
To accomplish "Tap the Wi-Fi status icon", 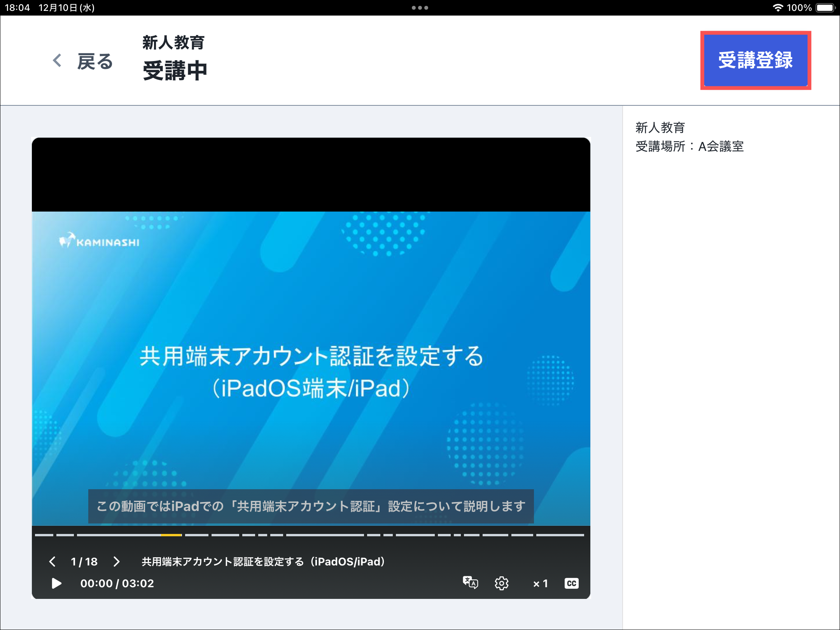I will tap(777, 8).
